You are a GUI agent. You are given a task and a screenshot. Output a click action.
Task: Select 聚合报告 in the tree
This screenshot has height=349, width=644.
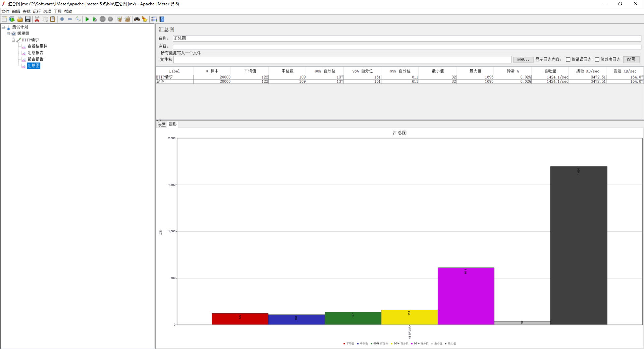point(35,59)
